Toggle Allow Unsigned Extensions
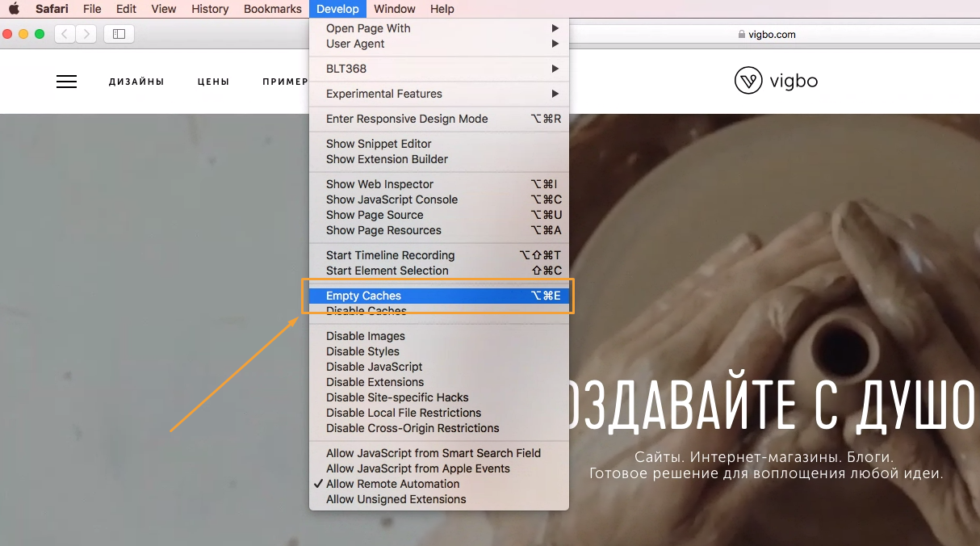This screenshot has width=980, height=546. click(439, 499)
